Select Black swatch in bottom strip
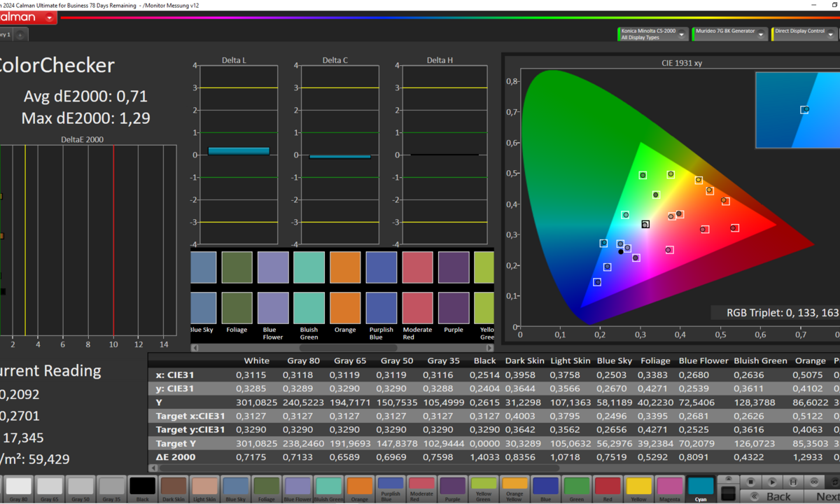Screen dimensions: 840x504 tap(142, 489)
